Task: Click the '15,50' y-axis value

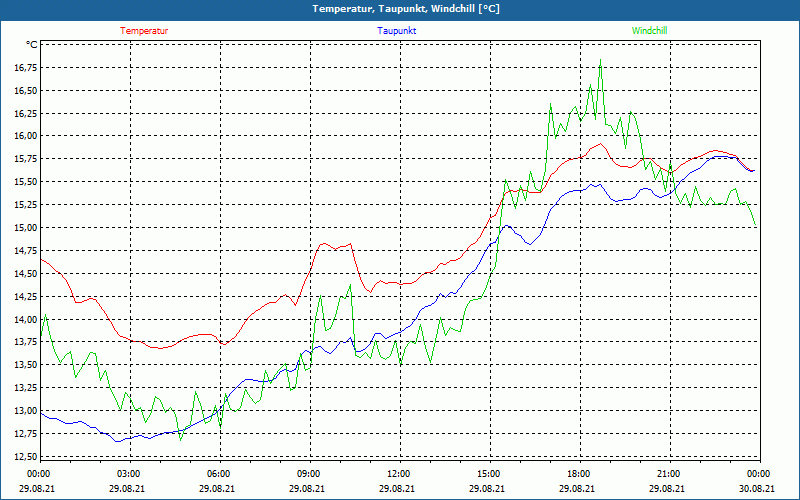Action: (27, 182)
